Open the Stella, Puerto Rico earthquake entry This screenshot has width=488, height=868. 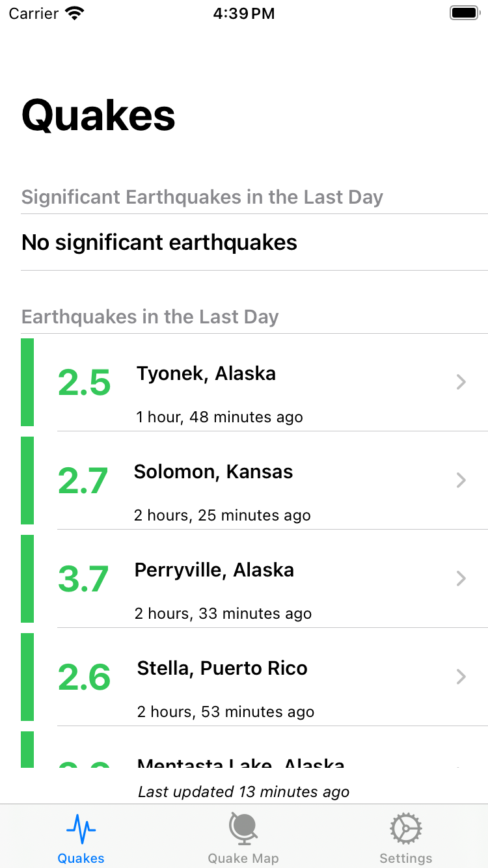(x=254, y=677)
